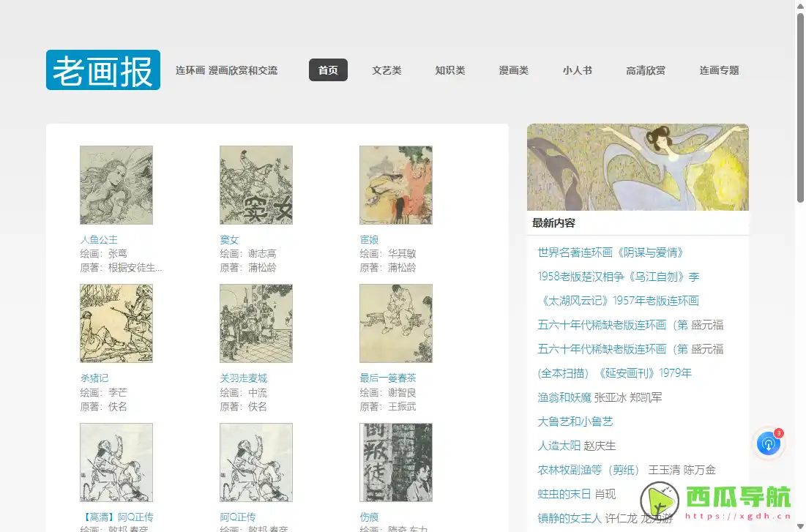Click the 窦女 title link
The height and width of the screenshot is (532, 806).
coord(229,239)
